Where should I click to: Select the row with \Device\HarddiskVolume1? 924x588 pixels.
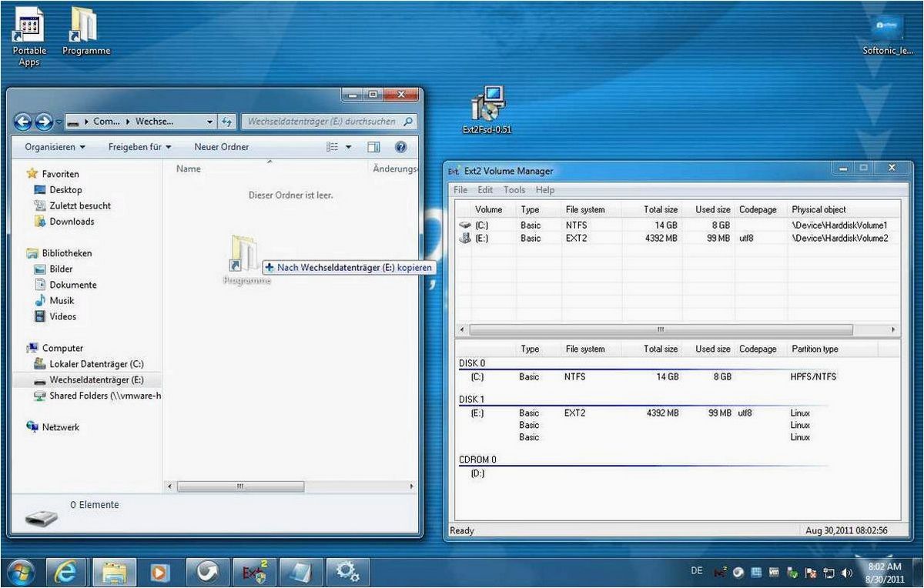tap(676, 226)
